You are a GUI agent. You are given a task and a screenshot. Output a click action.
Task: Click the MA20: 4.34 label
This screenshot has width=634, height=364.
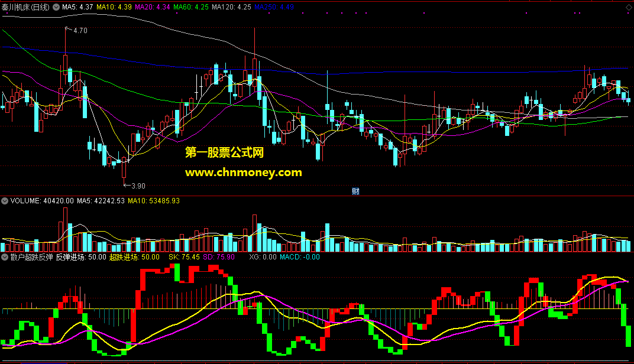(x=153, y=7)
